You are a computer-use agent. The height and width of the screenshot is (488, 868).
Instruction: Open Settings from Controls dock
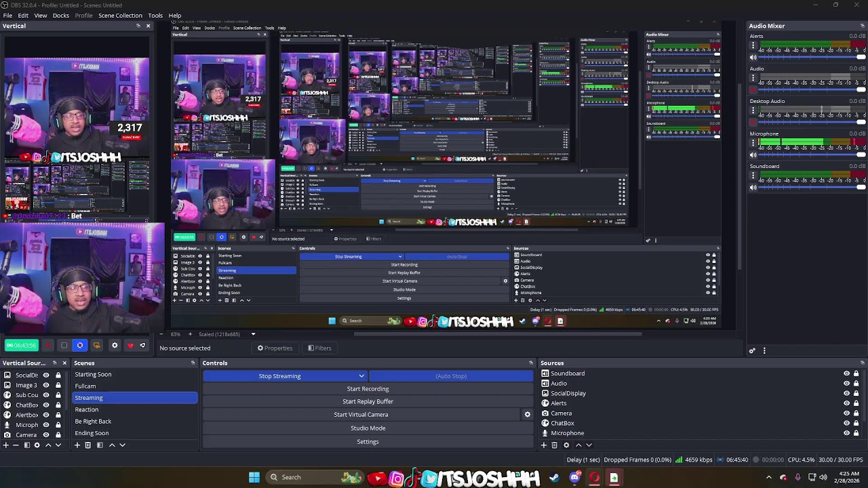368,442
